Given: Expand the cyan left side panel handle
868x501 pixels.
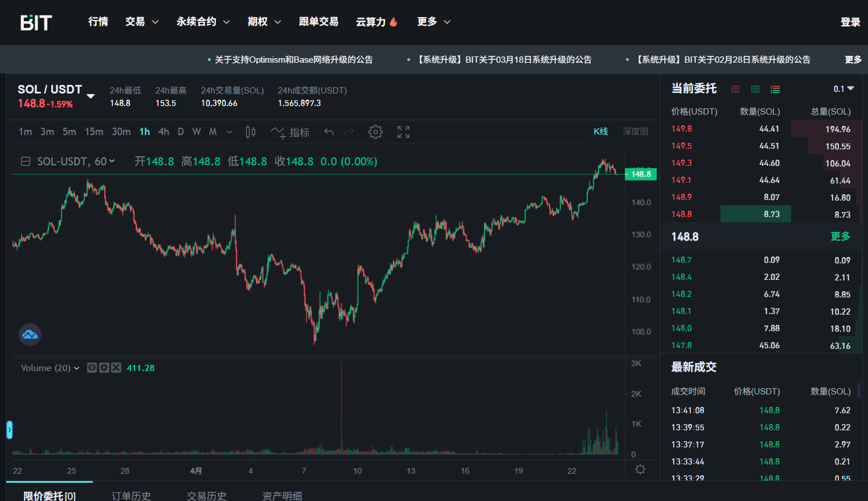Looking at the screenshot, I should [x=9, y=430].
